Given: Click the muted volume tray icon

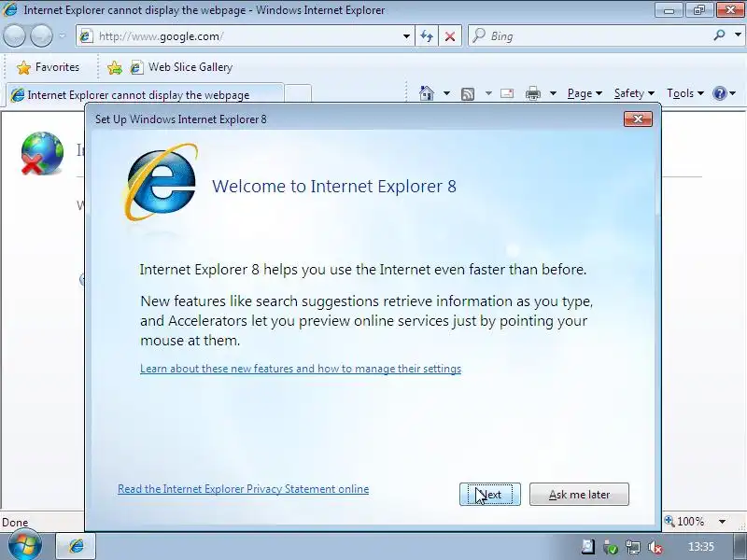Looking at the screenshot, I should pyautogui.click(x=655, y=547).
